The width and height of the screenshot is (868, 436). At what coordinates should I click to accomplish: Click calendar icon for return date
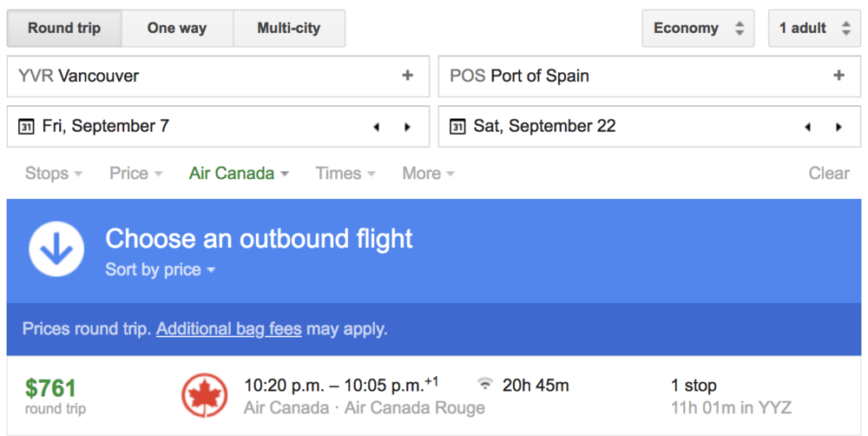pos(457,127)
